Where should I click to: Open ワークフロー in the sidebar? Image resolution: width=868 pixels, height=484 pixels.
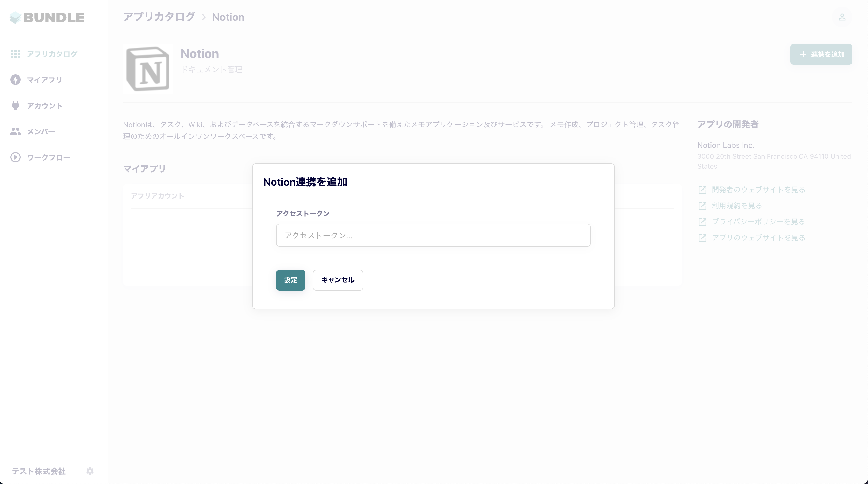click(x=49, y=157)
